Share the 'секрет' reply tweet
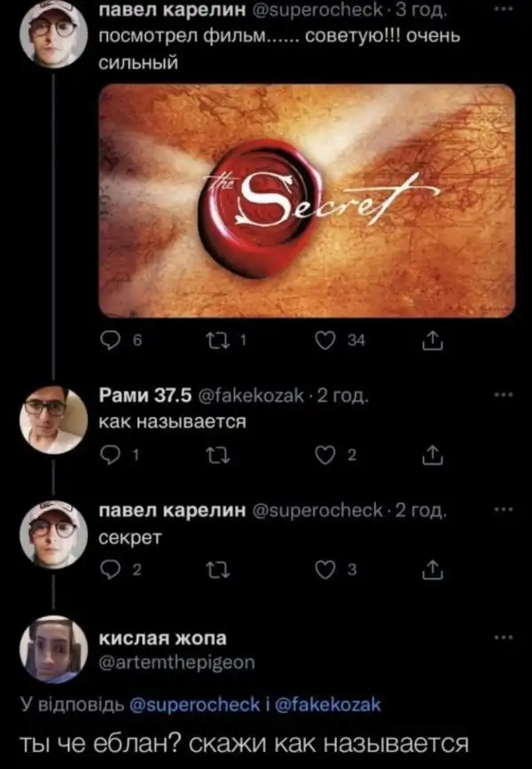Screen dimensions: 532x769 click(433, 570)
